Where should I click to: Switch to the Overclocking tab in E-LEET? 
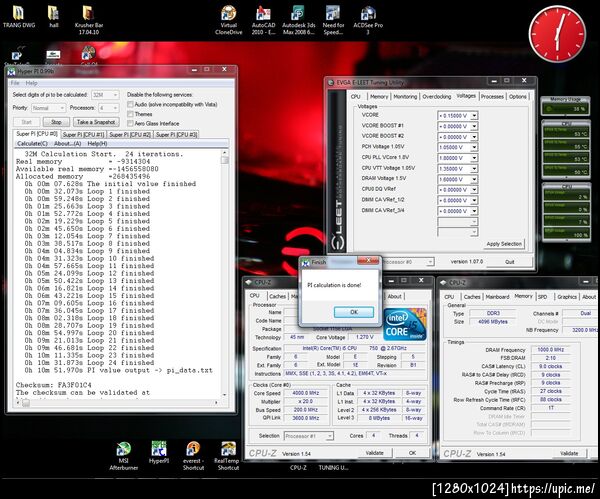436,97
